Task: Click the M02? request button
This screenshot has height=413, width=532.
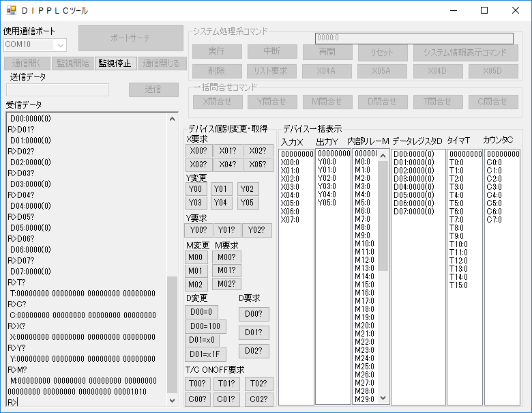Action: [226, 284]
